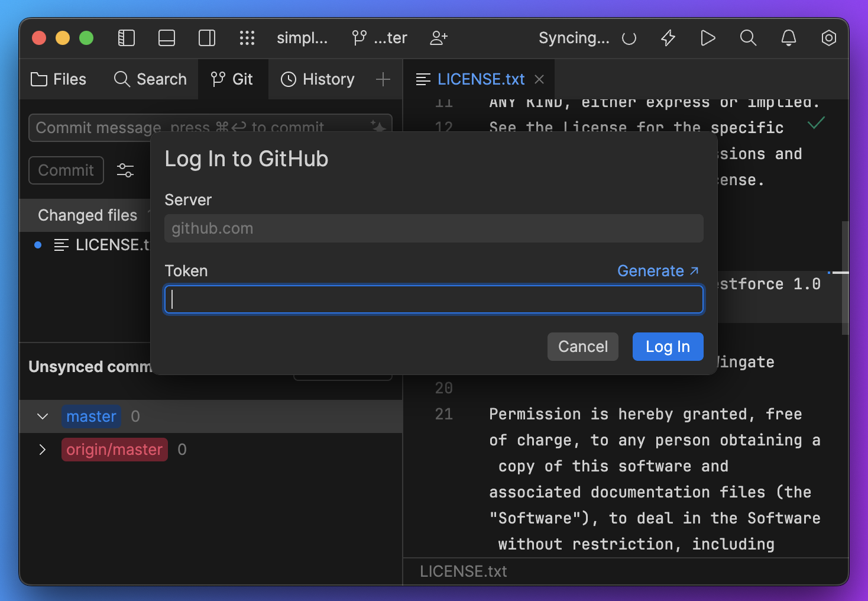Click the blue modified dot beside LICENSE file
Image resolution: width=868 pixels, height=601 pixels.
pos(38,245)
